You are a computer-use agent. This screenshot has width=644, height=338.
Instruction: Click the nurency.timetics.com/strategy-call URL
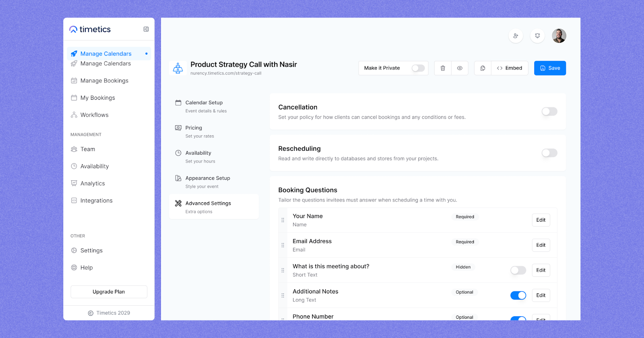tap(226, 73)
